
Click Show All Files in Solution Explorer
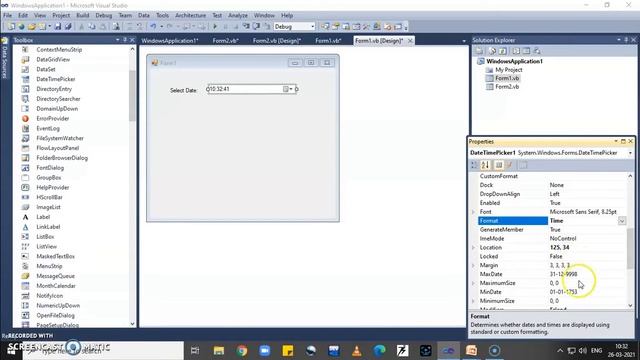click(x=493, y=51)
